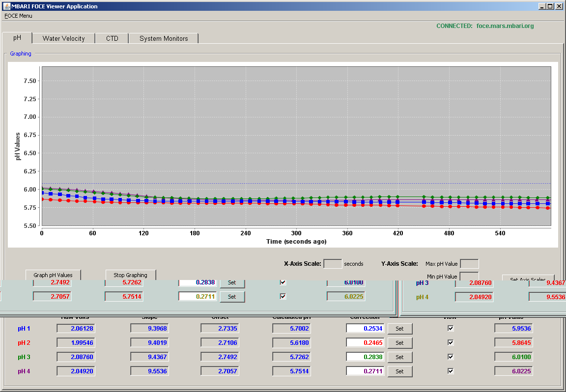Click the Set Axis Scales button

click(528, 279)
